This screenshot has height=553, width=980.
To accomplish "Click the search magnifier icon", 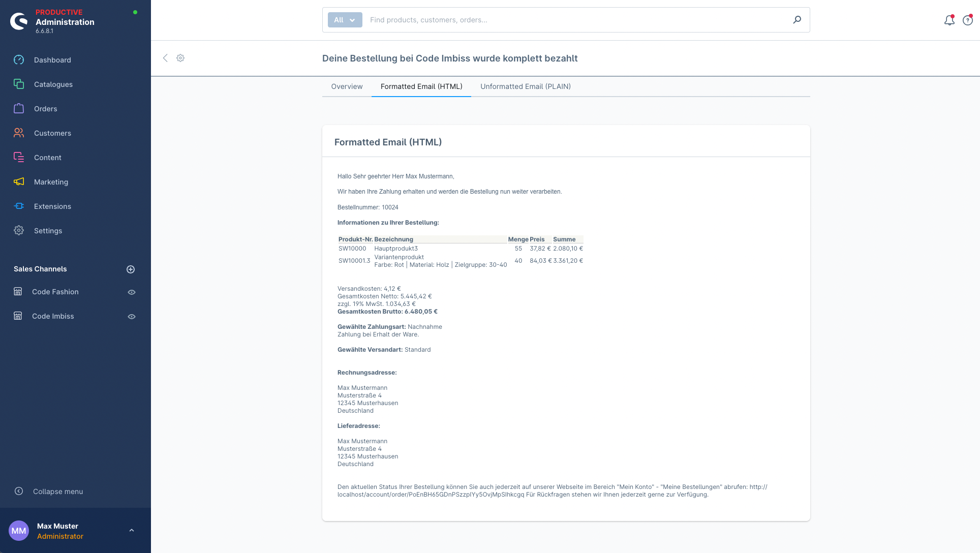I will point(797,20).
